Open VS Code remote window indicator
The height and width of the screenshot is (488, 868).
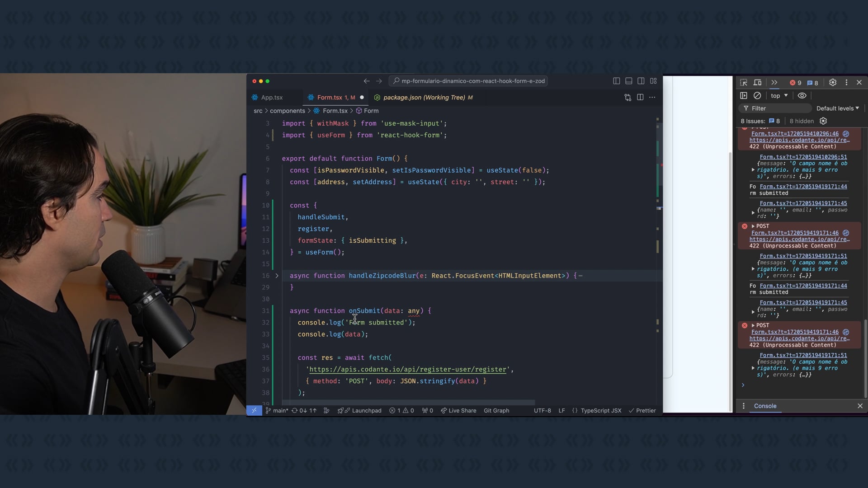coord(254,411)
